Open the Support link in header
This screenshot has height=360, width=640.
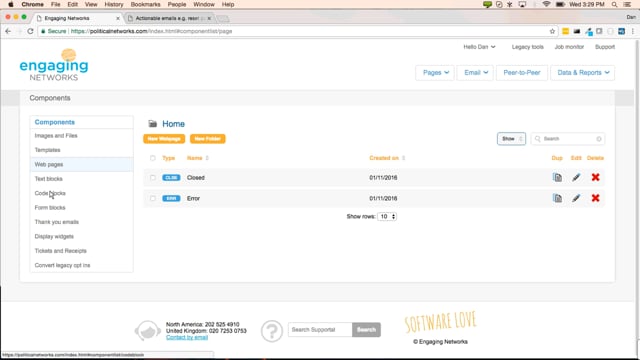point(604,47)
